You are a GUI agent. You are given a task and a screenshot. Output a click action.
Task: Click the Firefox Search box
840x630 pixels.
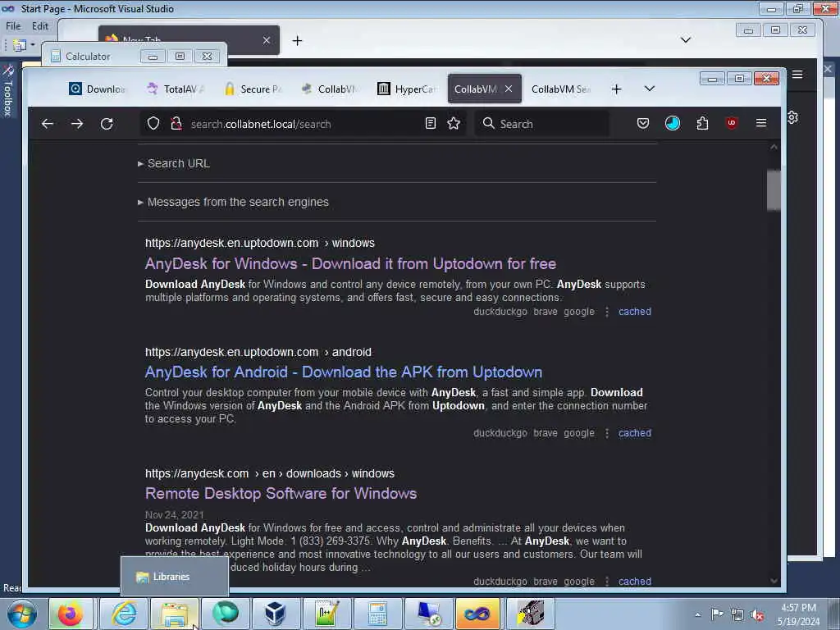click(542, 124)
